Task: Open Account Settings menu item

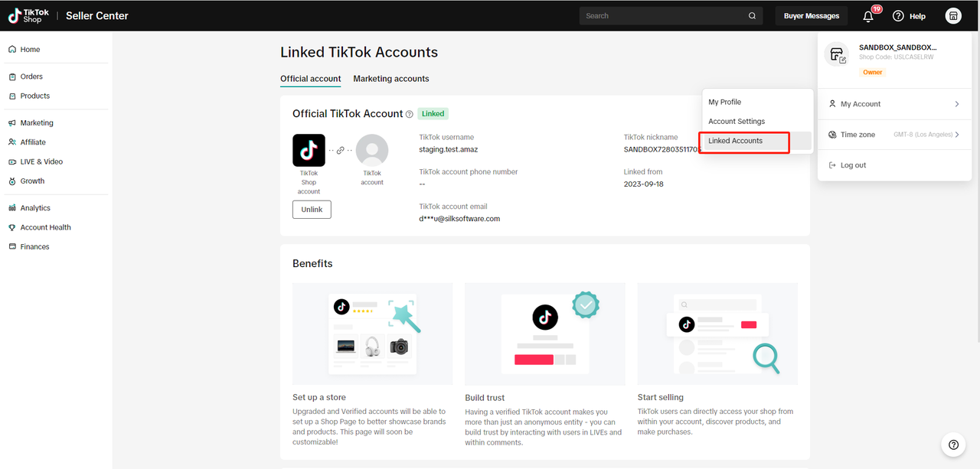Action: (736, 122)
